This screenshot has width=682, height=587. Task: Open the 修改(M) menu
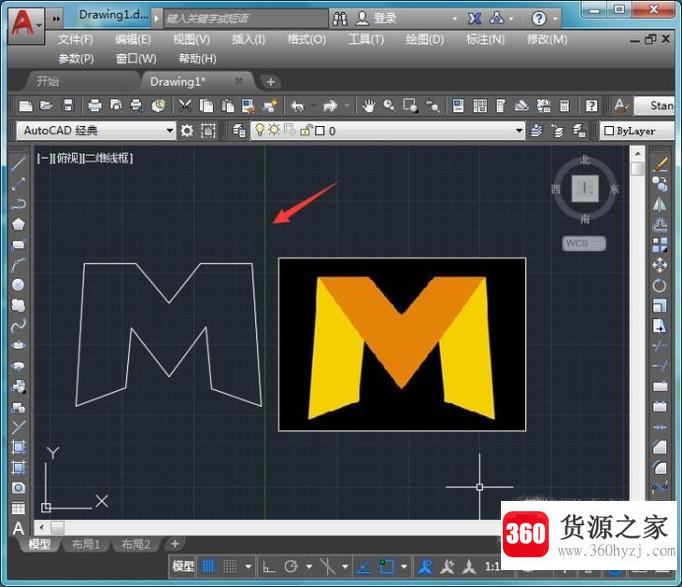point(547,40)
